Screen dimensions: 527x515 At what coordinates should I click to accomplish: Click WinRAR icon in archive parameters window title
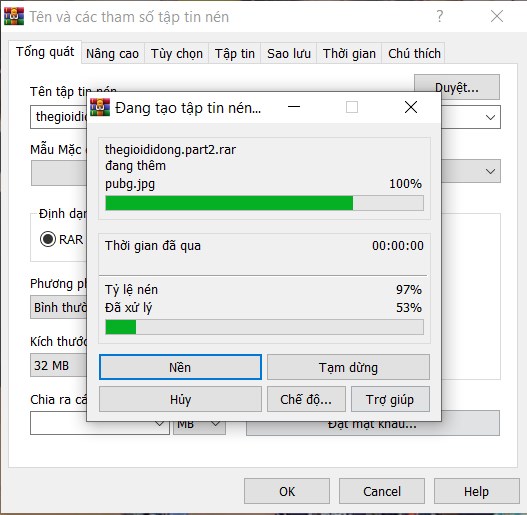(x=14, y=16)
